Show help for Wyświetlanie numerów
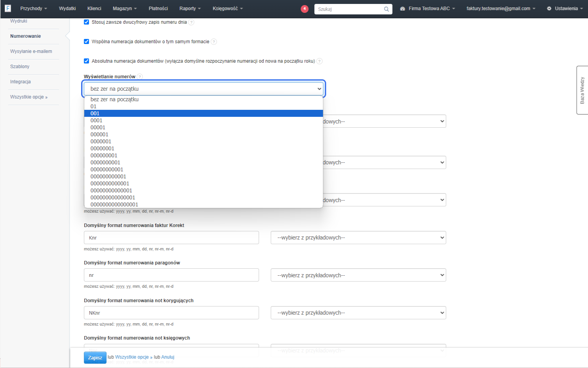The height and width of the screenshot is (368, 588). pyautogui.click(x=140, y=77)
